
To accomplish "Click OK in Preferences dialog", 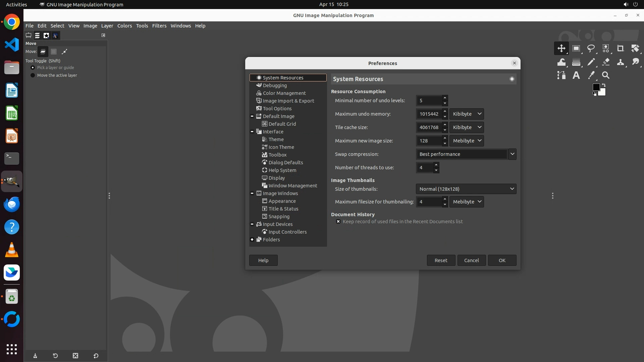I will click(502, 260).
